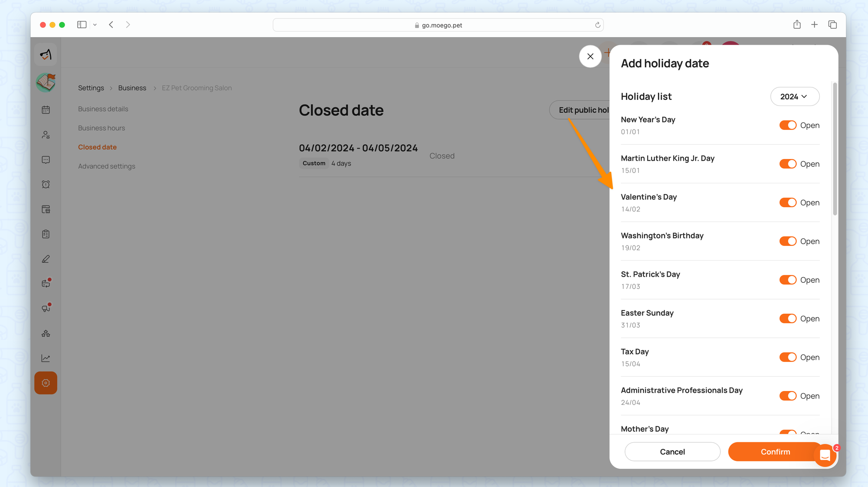Open the messages chat icon in sidebar
Image resolution: width=868 pixels, height=487 pixels.
click(46, 160)
